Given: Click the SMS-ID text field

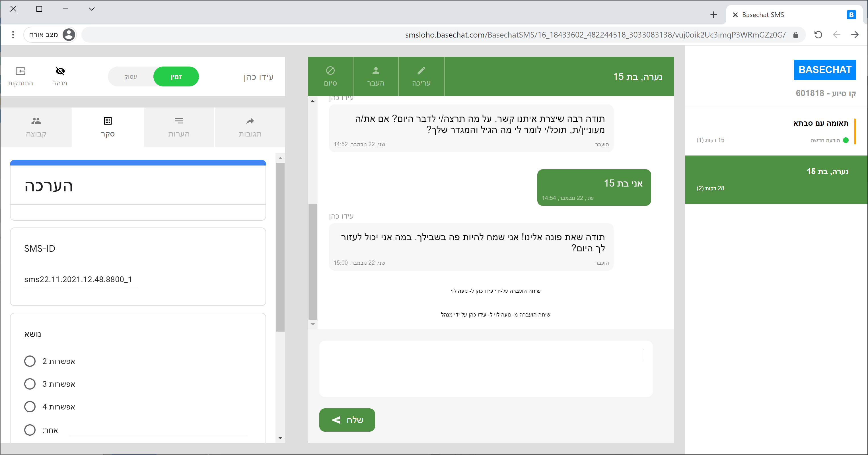Looking at the screenshot, I should pyautogui.click(x=81, y=280).
